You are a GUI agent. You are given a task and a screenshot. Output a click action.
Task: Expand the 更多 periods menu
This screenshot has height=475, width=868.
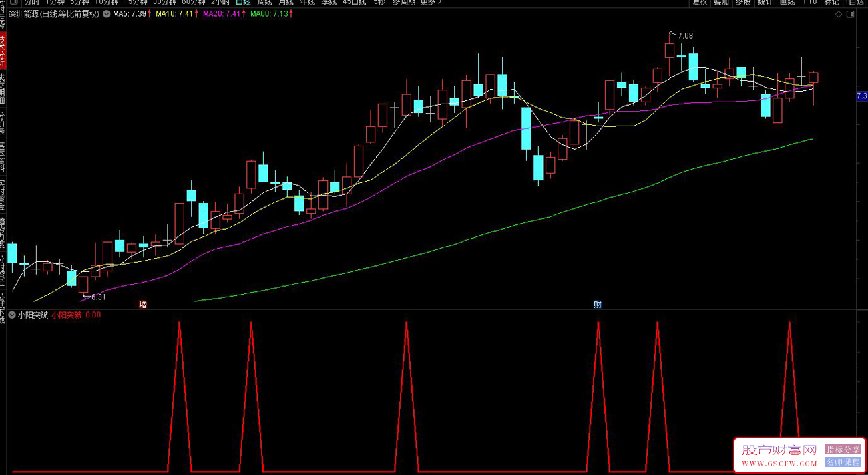pyautogui.click(x=431, y=2)
